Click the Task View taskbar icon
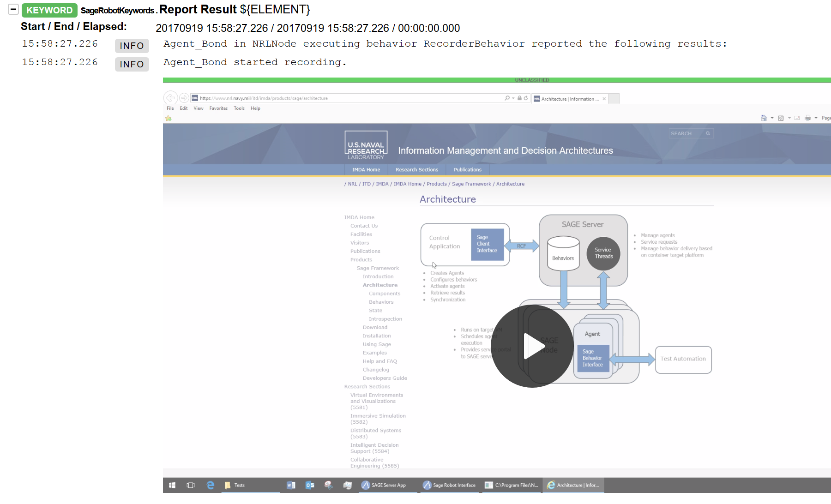Screen dimensions: 831x504 click(191, 485)
